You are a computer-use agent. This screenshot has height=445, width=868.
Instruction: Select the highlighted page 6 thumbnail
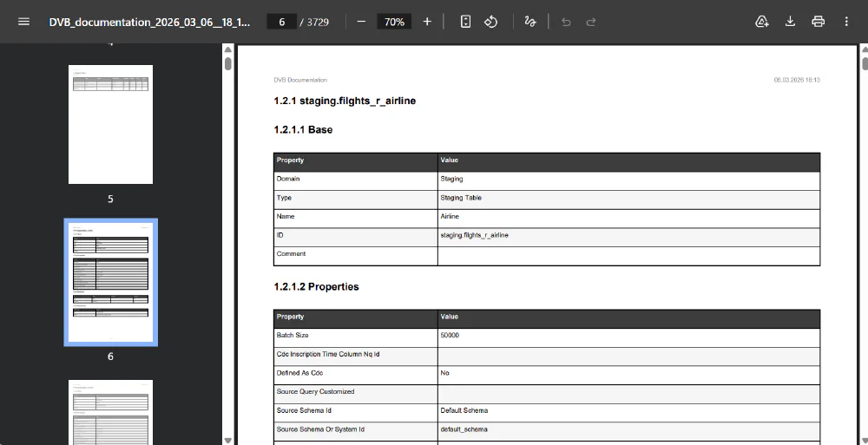click(111, 282)
